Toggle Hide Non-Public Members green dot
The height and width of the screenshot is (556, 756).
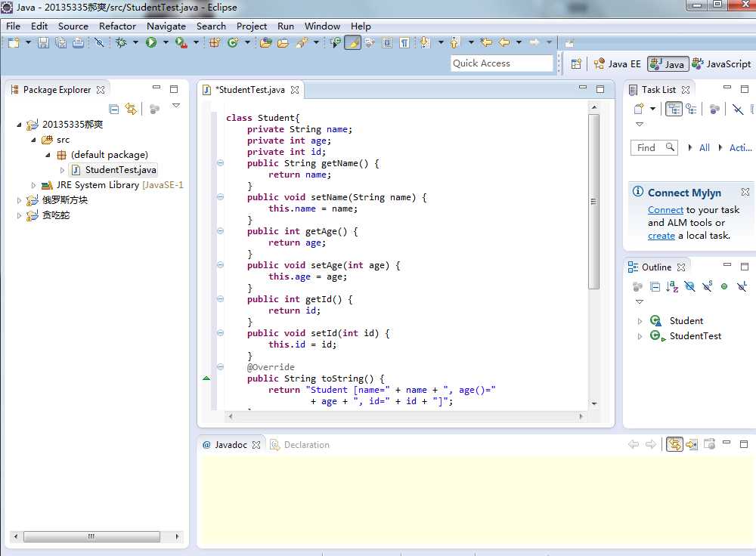[x=724, y=286]
